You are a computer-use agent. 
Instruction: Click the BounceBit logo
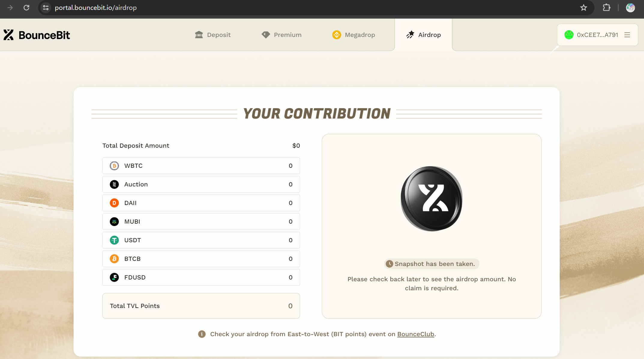click(37, 35)
